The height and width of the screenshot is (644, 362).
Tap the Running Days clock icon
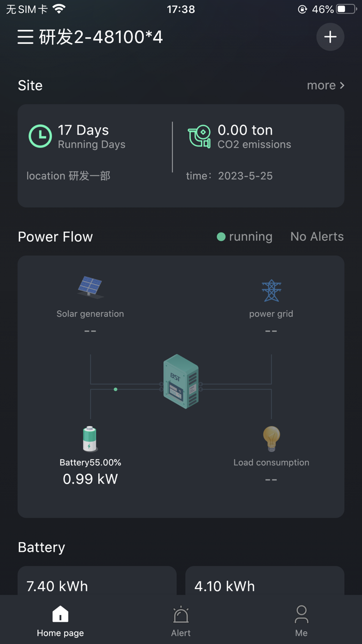point(40,137)
